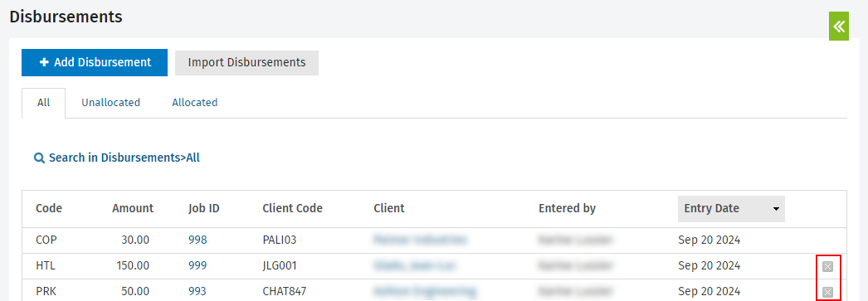Click the Amount column header
Image resolution: width=868 pixels, height=301 pixels.
133,209
